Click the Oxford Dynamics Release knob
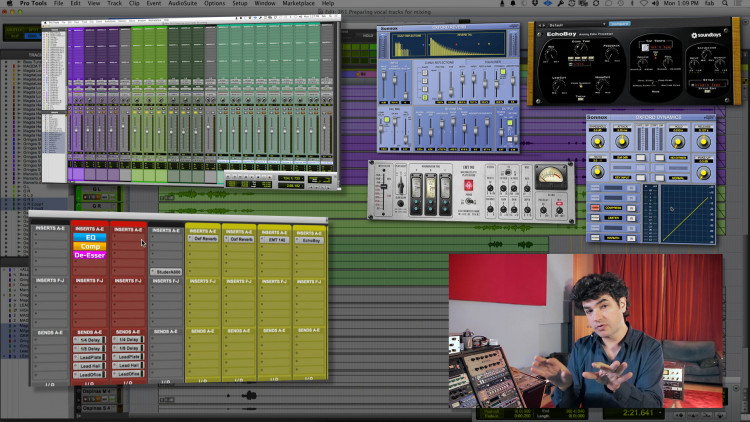750x422 pixels. [703, 142]
